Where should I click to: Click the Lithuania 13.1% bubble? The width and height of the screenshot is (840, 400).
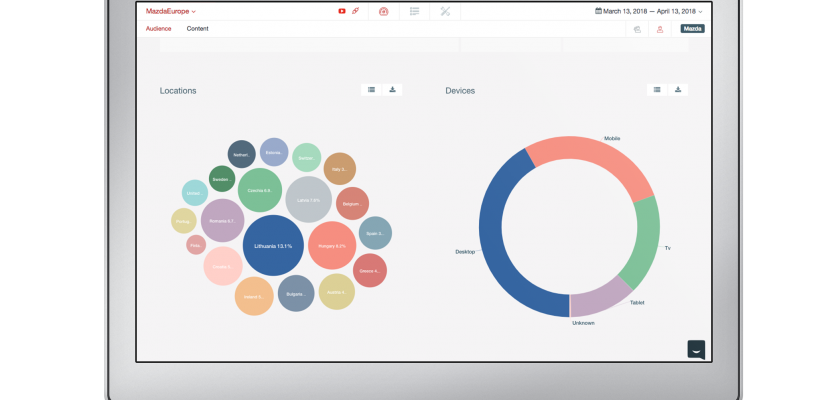click(x=273, y=245)
